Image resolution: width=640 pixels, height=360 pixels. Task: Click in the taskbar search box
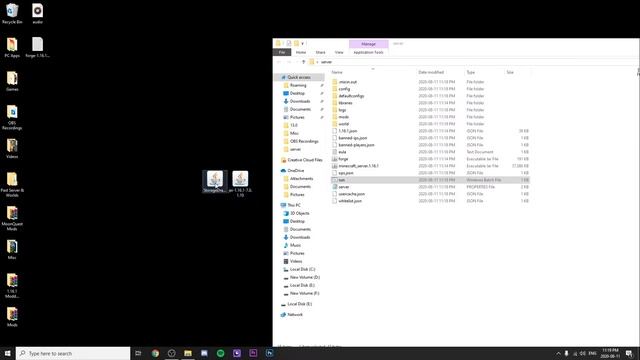(73, 353)
